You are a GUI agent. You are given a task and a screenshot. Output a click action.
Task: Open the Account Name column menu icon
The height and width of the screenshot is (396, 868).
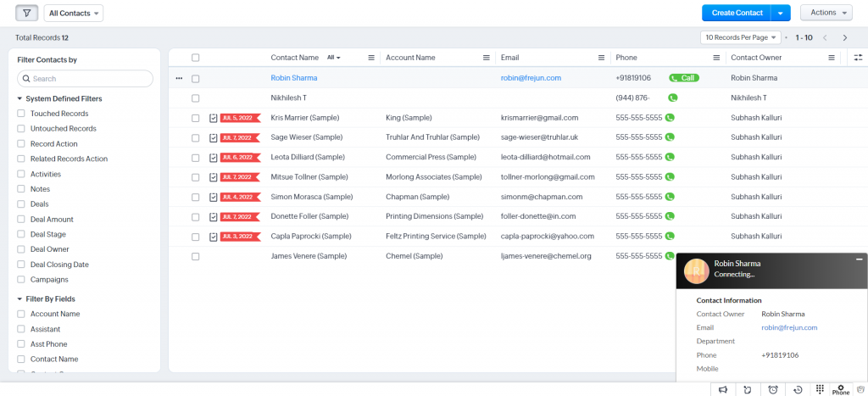click(x=486, y=58)
